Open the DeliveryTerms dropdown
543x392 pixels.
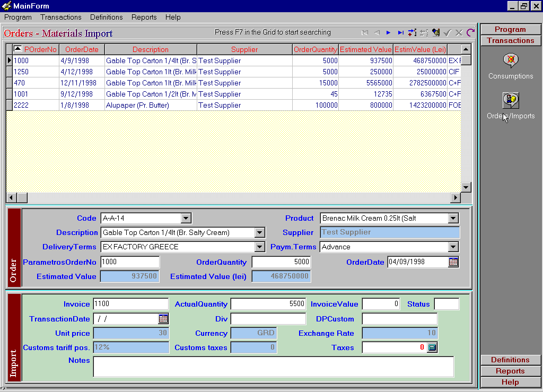point(259,247)
